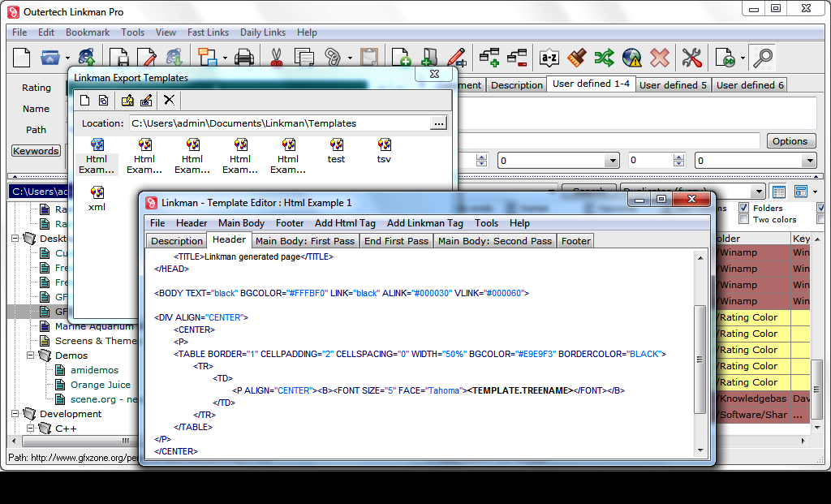The width and height of the screenshot is (831, 504).
Task: Select the amidemos bookmark in the tree
Action: tap(94, 370)
